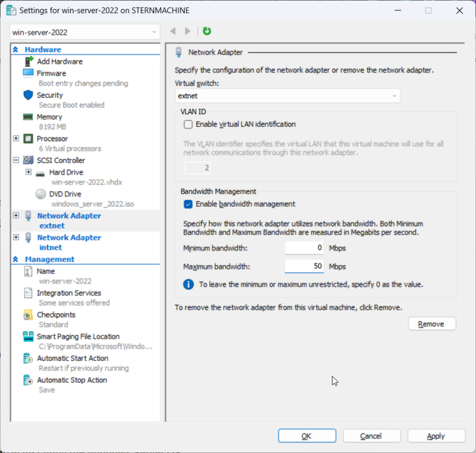Click the Apply button
Image resolution: width=476 pixels, height=453 pixels.
(x=436, y=436)
